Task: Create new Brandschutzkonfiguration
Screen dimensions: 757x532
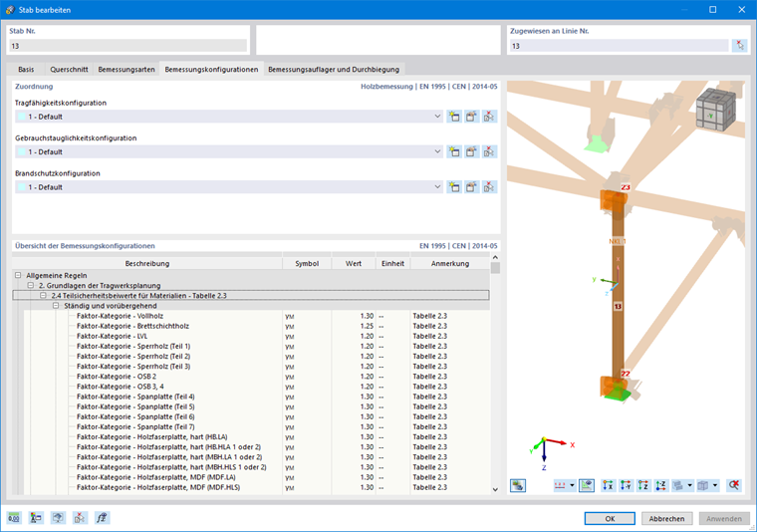Action: coord(454,187)
